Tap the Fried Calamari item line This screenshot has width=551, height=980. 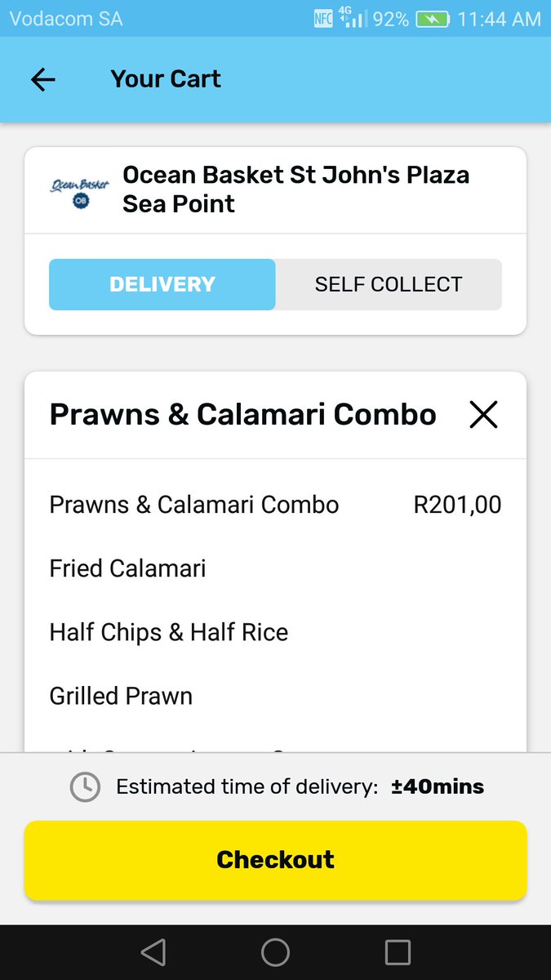pos(128,568)
